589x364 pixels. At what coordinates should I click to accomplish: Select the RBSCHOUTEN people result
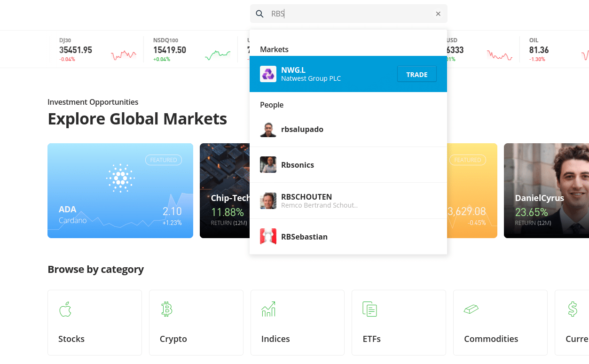[348, 201]
